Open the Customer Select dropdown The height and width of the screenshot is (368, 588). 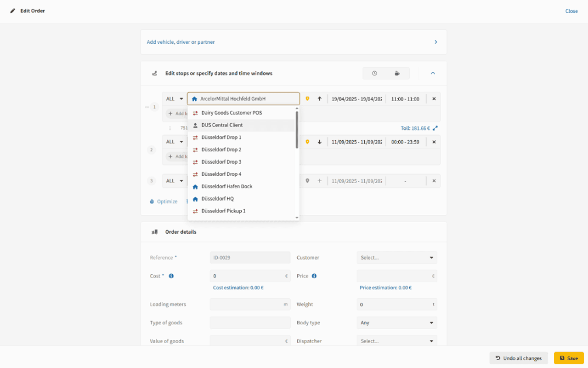point(396,258)
